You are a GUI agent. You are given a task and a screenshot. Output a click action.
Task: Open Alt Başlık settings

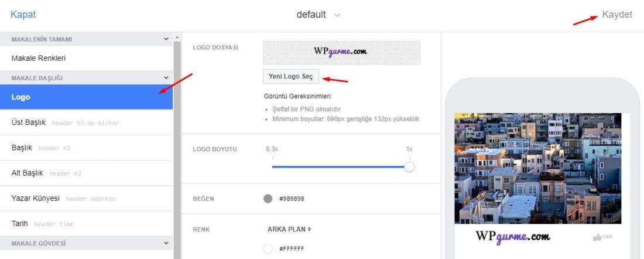pos(86,173)
